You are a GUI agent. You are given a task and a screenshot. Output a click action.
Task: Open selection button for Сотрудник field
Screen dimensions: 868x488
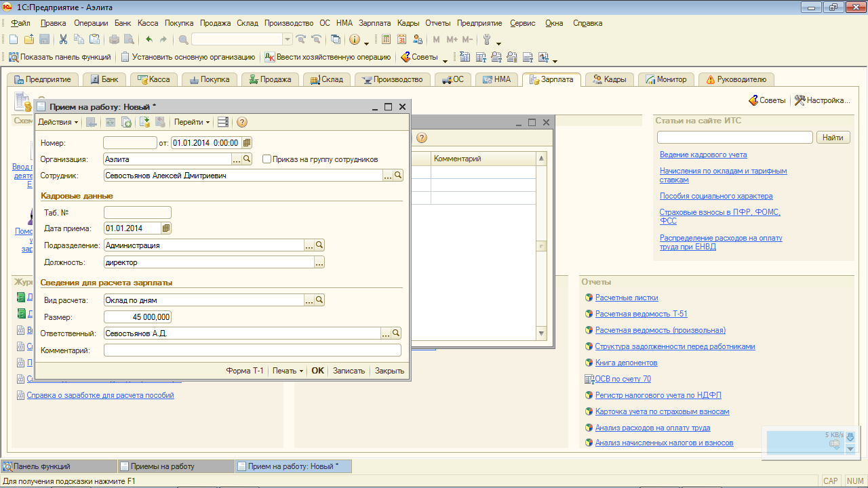388,176
